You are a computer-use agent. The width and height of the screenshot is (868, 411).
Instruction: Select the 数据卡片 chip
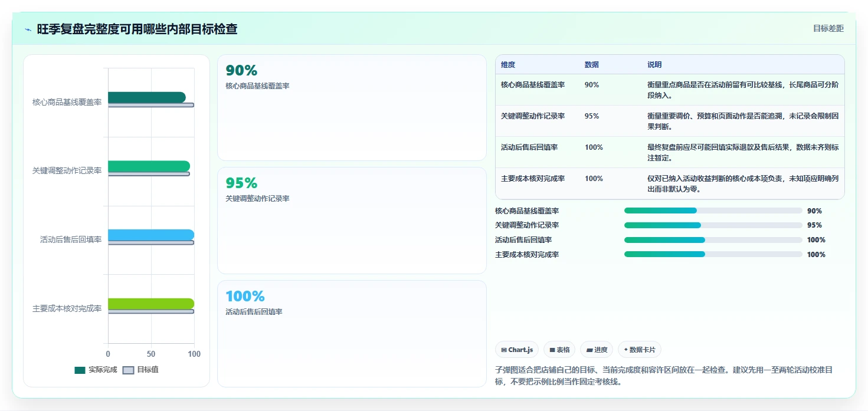[640, 350]
